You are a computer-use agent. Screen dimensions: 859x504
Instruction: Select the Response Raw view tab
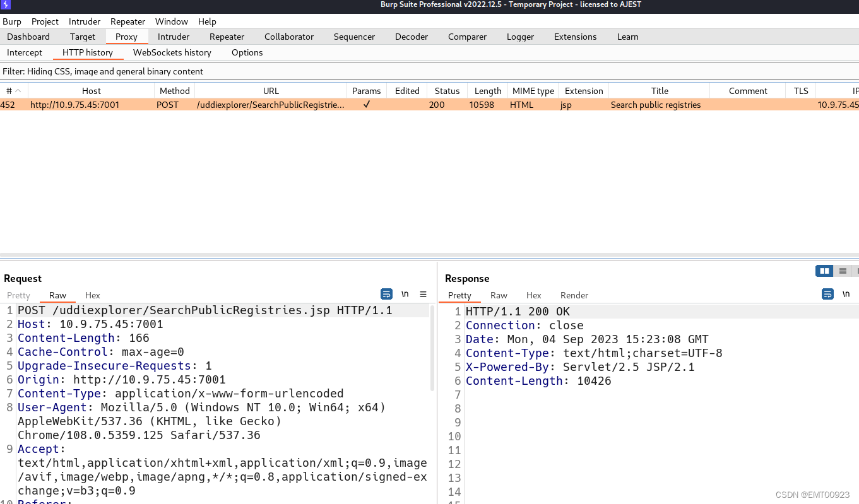pyautogui.click(x=499, y=295)
